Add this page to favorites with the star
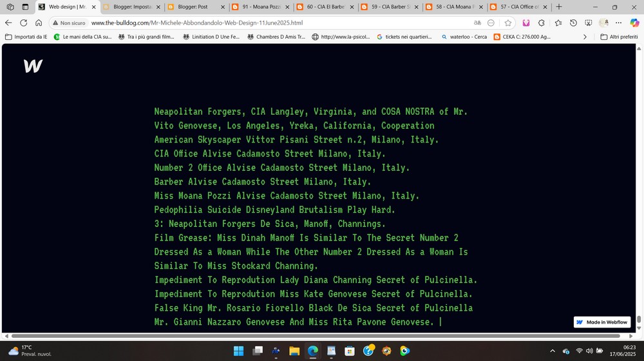 tap(508, 23)
